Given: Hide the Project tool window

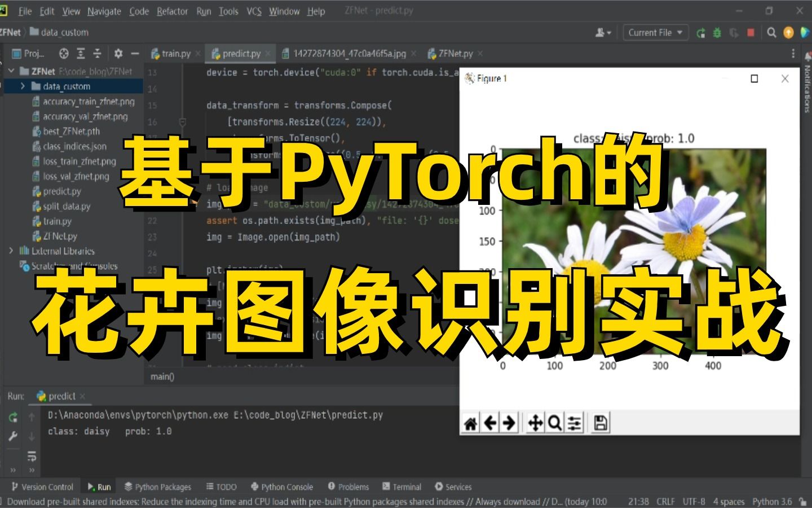Looking at the screenshot, I should 135,54.
